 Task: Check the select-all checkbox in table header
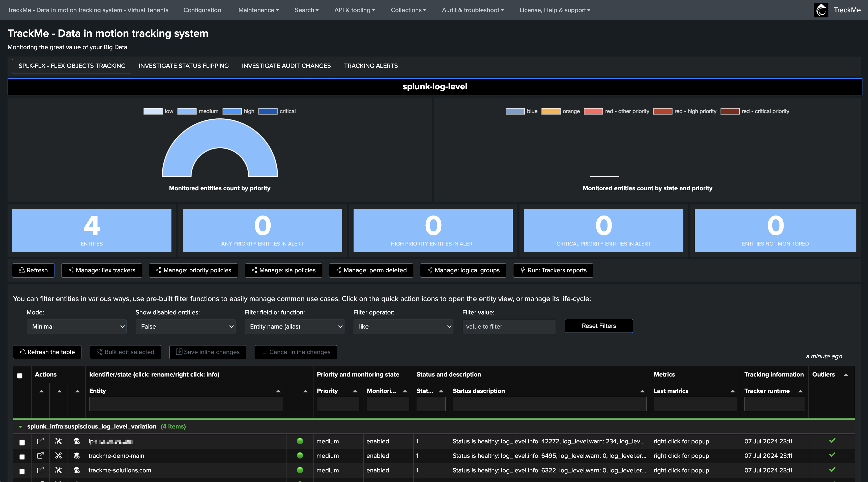coord(19,376)
